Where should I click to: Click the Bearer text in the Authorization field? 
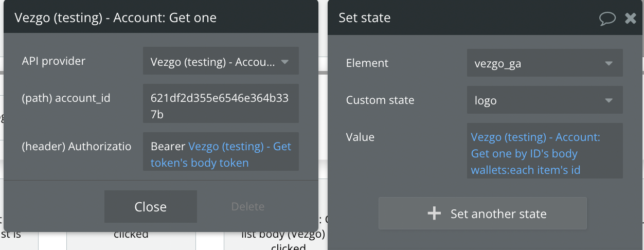[168, 147]
